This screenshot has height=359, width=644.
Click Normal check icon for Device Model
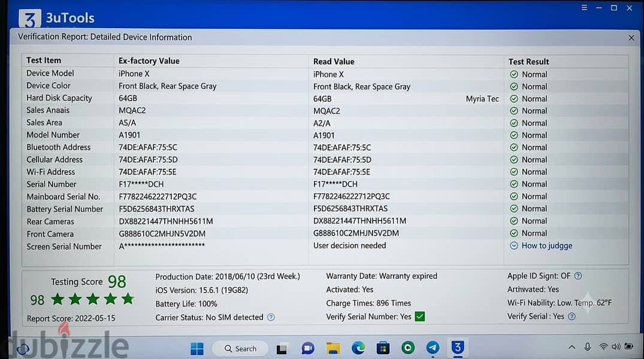pos(514,74)
